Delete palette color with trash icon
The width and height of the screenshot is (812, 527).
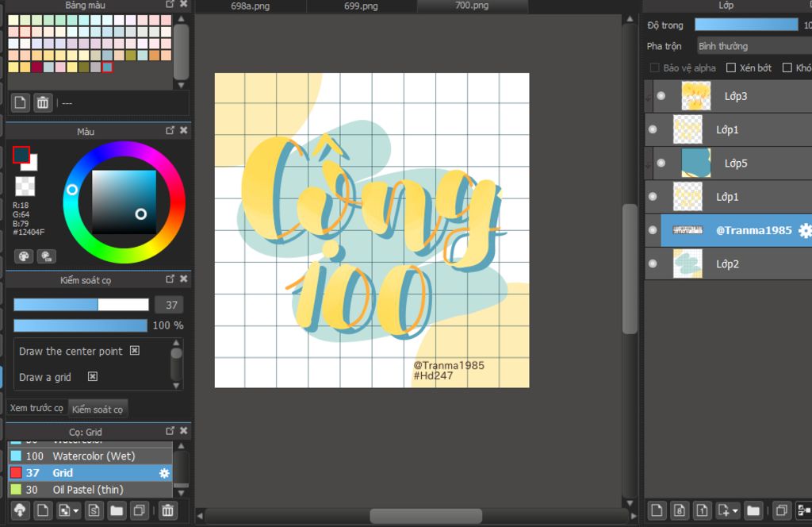tap(43, 102)
